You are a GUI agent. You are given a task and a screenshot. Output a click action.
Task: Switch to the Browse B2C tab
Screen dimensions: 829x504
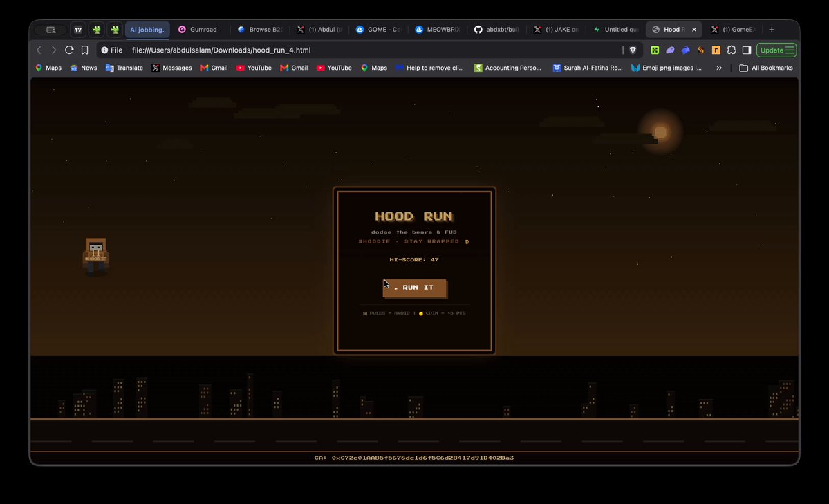260,30
